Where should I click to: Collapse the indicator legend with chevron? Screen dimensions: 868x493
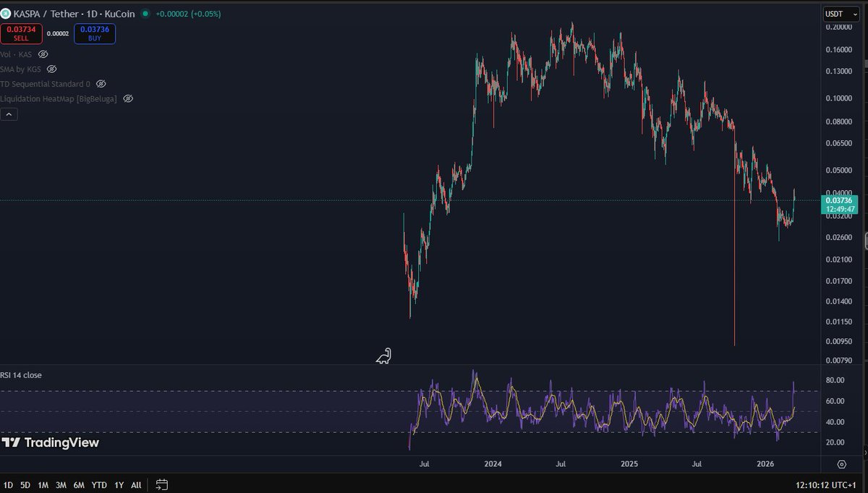coord(9,114)
